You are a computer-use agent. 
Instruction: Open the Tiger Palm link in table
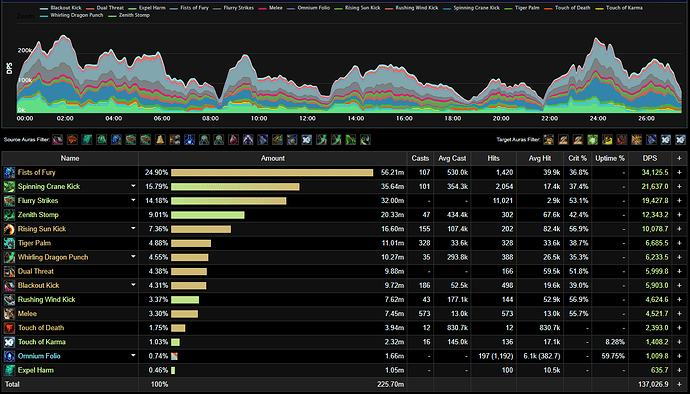[34, 243]
